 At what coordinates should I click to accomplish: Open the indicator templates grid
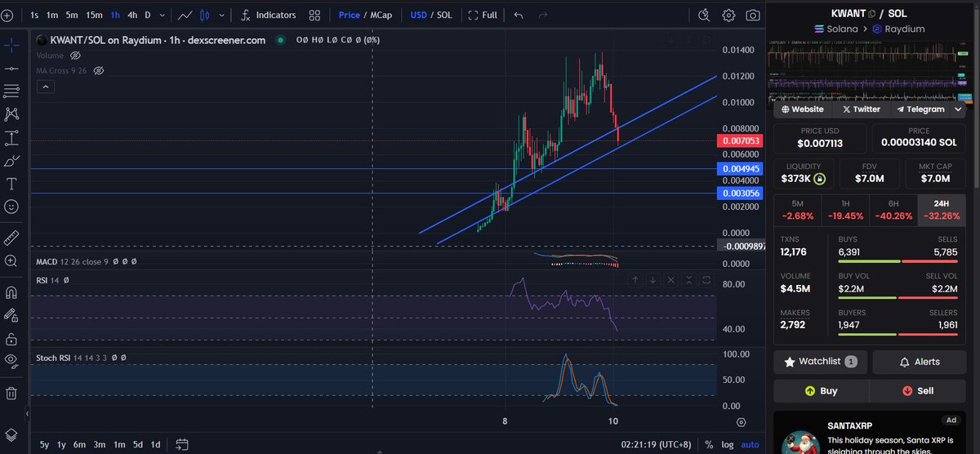pyautogui.click(x=314, y=15)
